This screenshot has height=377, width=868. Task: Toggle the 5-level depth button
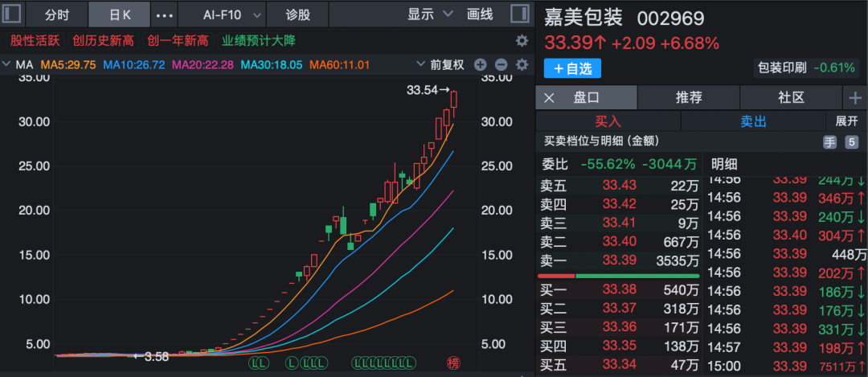click(x=852, y=142)
